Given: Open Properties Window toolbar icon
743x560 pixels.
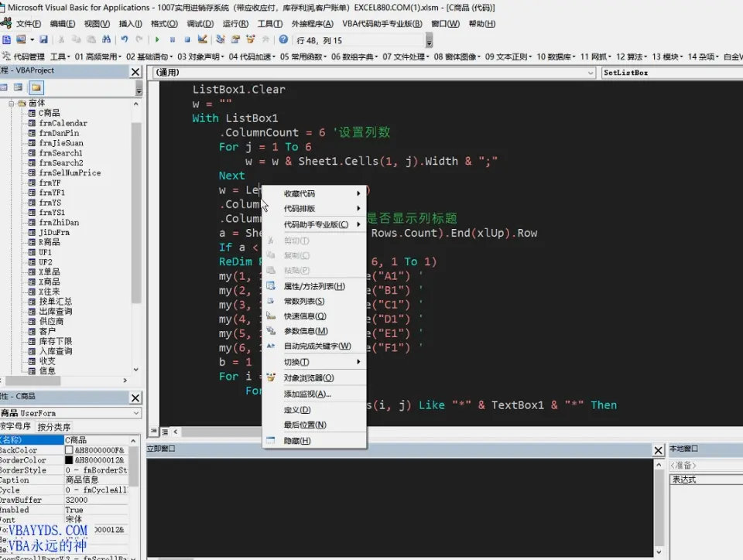Looking at the screenshot, I should (x=235, y=39).
